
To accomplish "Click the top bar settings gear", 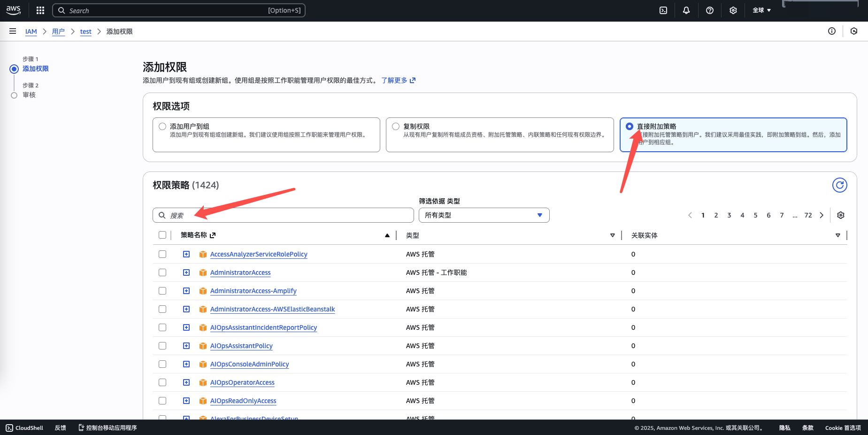I will point(733,10).
